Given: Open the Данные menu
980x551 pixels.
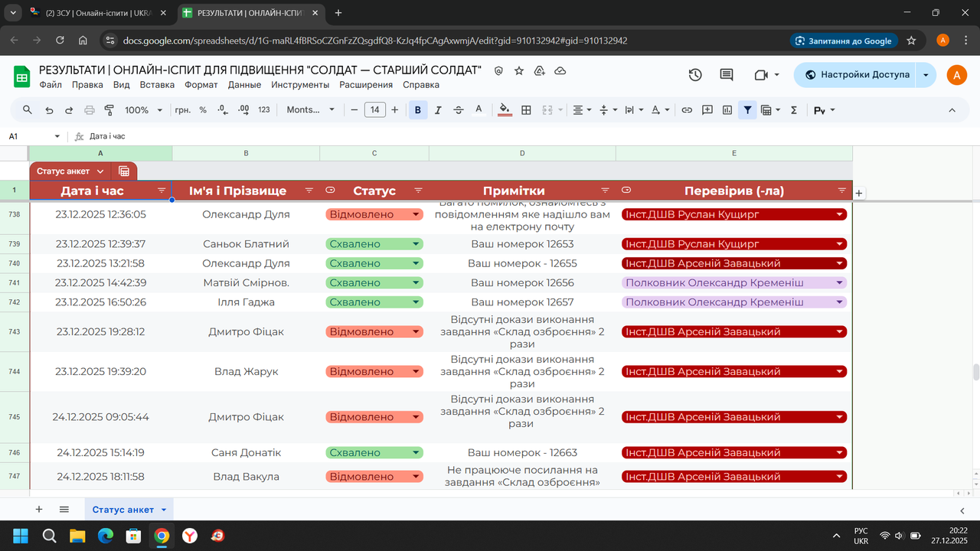Looking at the screenshot, I should pyautogui.click(x=245, y=85).
